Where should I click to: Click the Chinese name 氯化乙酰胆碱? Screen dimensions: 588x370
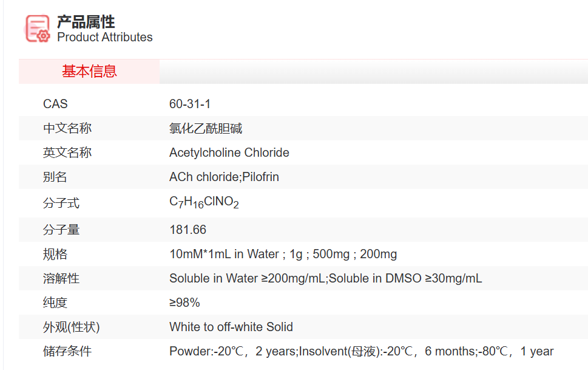click(206, 128)
